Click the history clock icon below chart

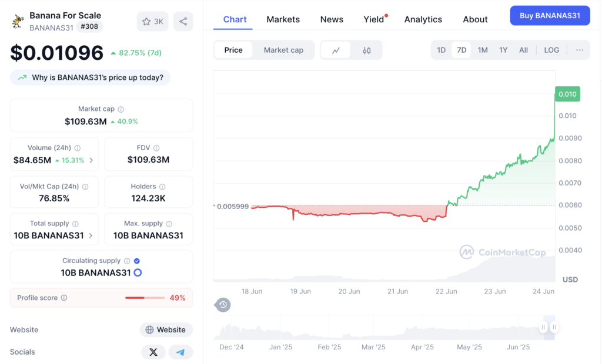coord(223,305)
